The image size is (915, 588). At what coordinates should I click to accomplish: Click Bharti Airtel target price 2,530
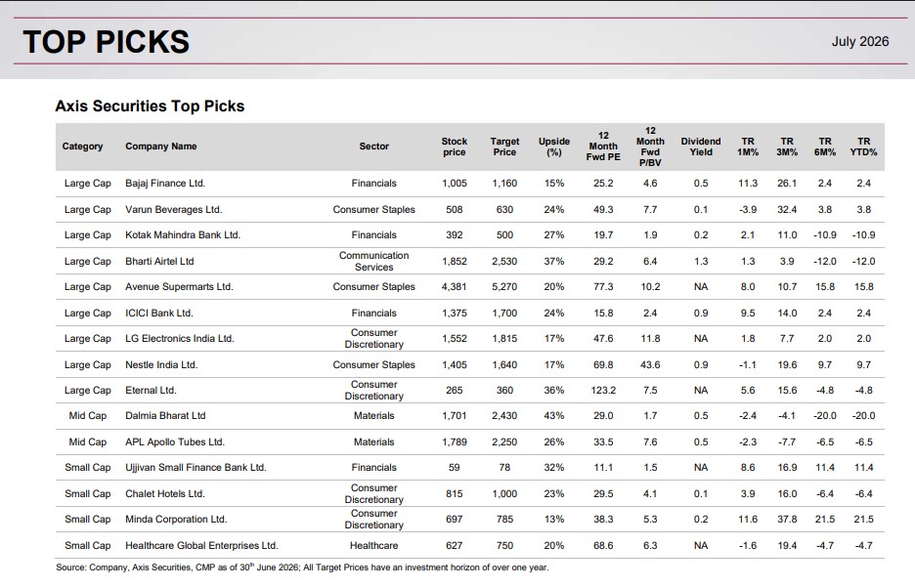pyautogui.click(x=504, y=262)
